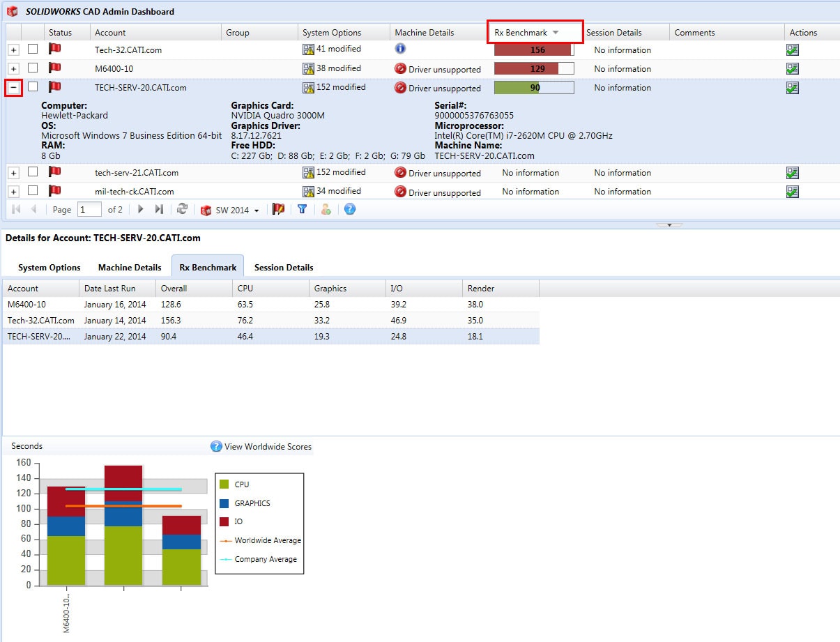
Task: Switch to the Session Details tab
Action: tap(284, 267)
